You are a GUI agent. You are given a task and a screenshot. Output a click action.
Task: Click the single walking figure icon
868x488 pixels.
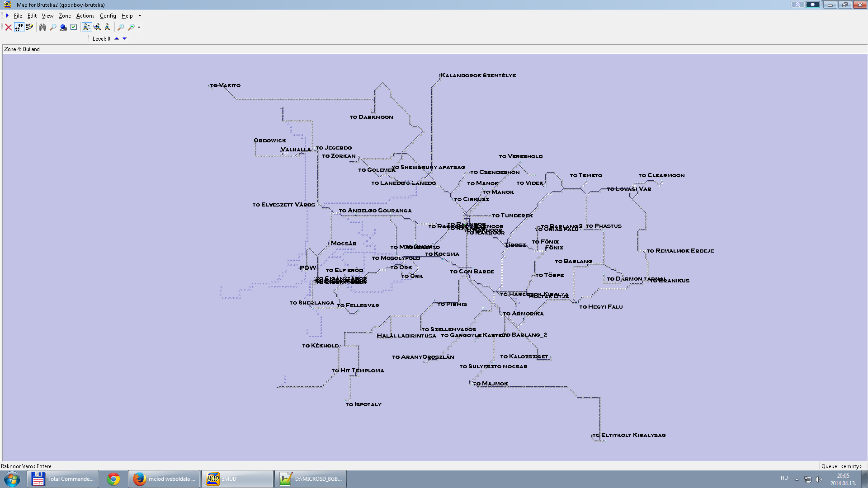(x=107, y=27)
